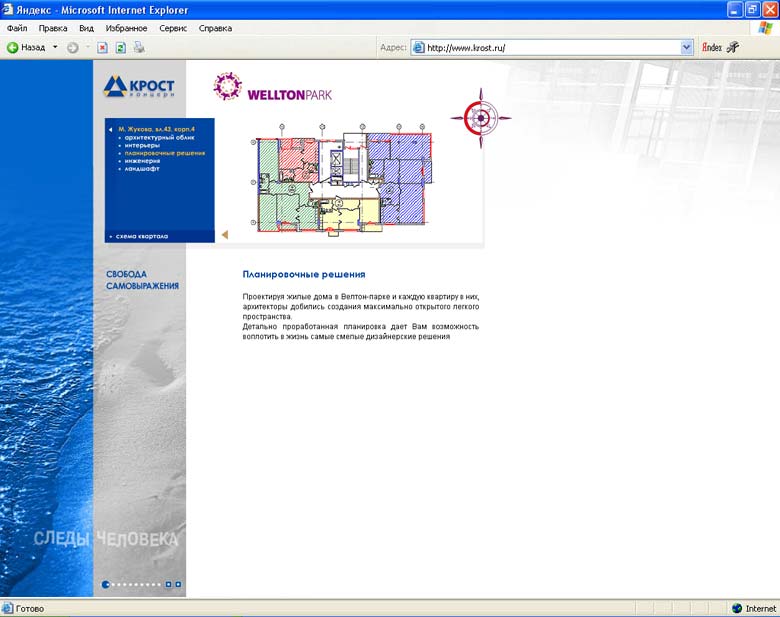This screenshot has width=780, height=617.
Task: Click the address bar URL field
Action: point(552,48)
